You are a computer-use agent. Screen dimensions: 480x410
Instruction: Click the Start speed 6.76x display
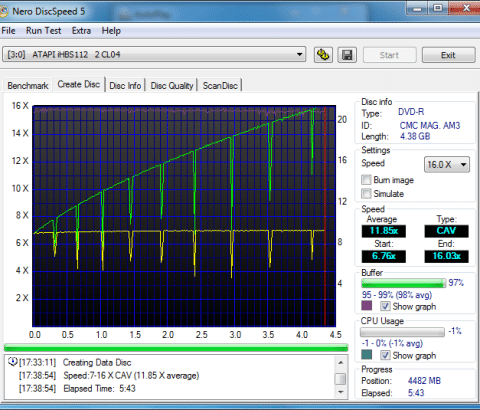click(384, 256)
